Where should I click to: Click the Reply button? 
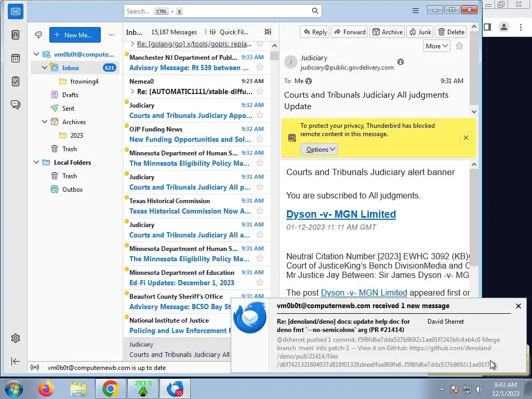coord(315,32)
